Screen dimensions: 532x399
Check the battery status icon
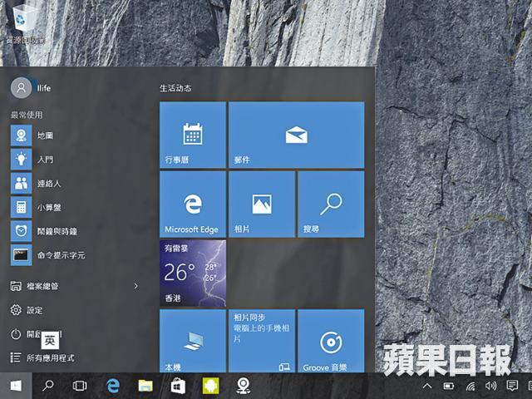(449, 386)
